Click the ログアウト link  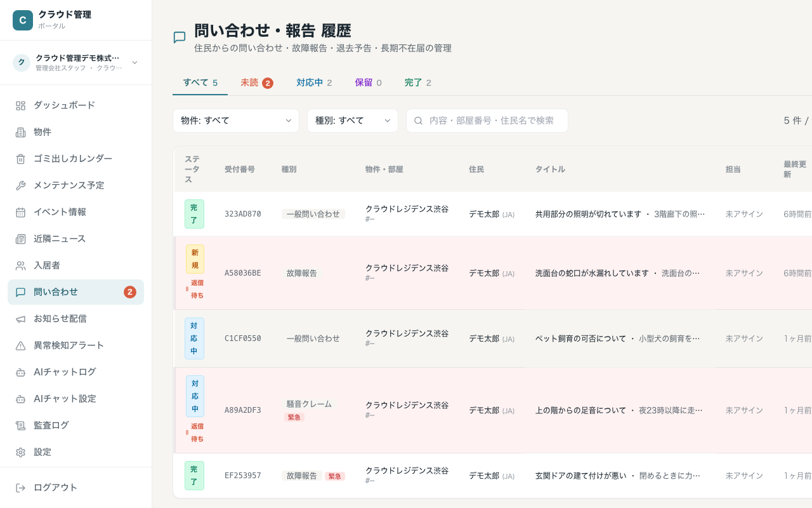click(75, 488)
